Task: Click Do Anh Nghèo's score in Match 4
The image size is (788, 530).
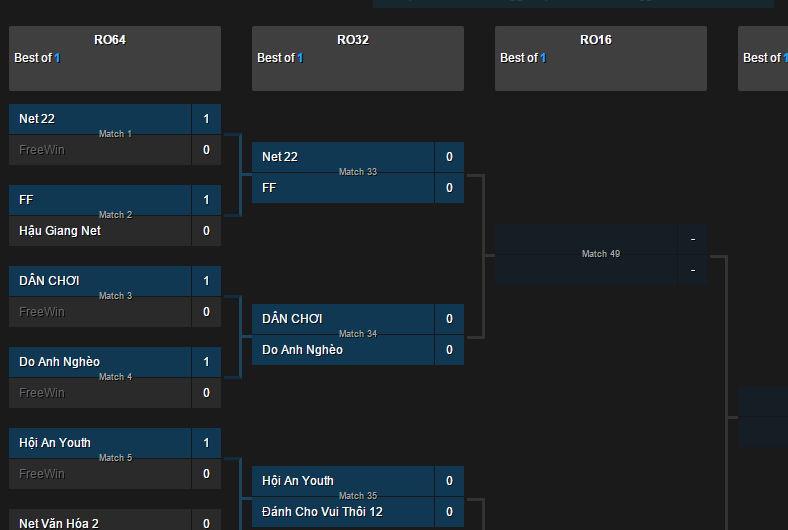Action: 206,362
